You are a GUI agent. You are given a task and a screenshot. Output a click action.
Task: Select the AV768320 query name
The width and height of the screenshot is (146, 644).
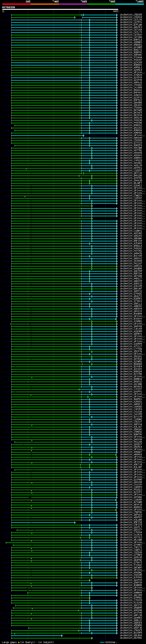8,8
